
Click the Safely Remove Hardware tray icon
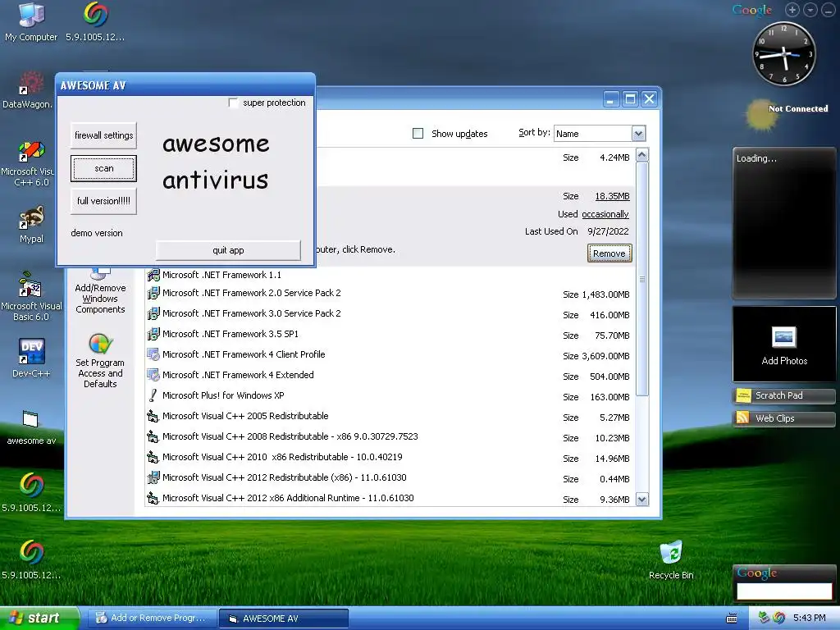764,618
